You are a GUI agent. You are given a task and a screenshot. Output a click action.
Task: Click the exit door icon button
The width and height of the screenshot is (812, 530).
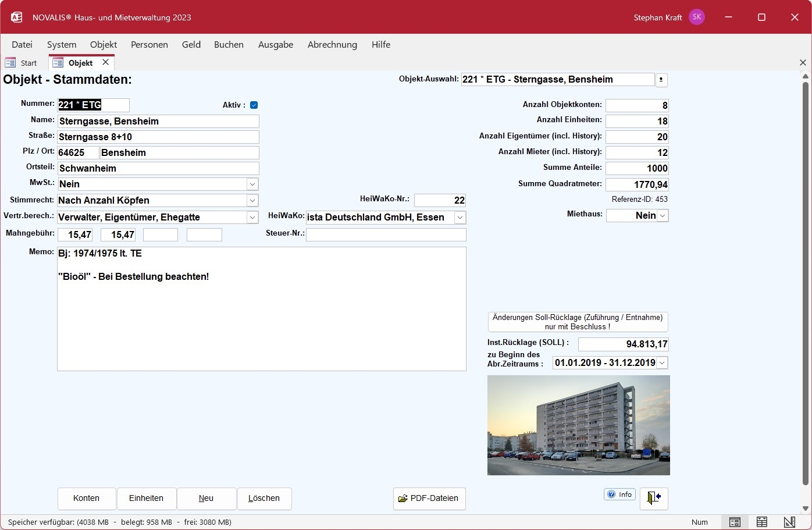(654, 498)
